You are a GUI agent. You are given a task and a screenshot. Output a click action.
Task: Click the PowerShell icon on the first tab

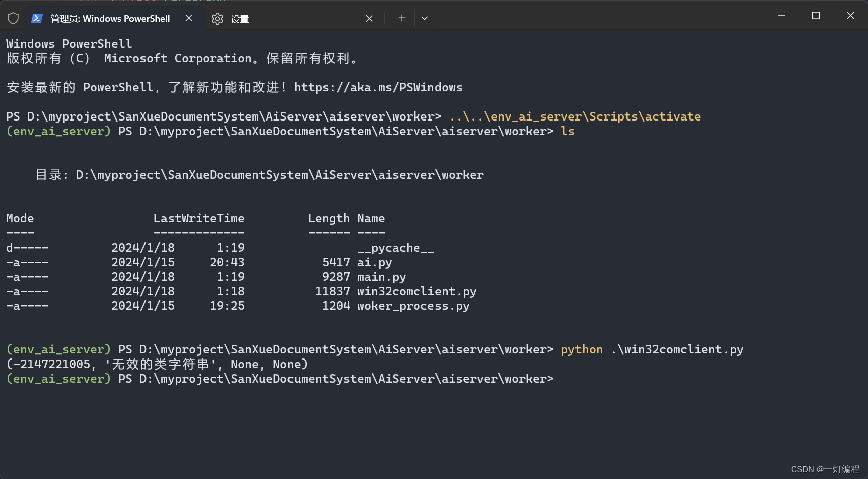point(37,18)
